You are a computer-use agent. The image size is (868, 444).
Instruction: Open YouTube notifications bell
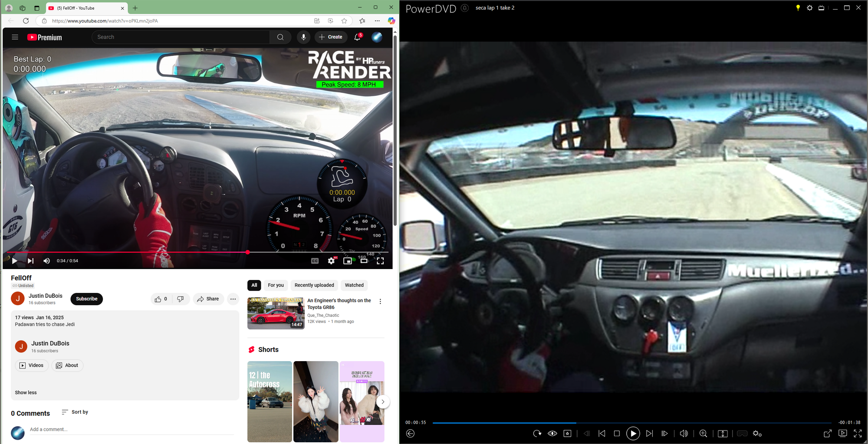point(358,37)
